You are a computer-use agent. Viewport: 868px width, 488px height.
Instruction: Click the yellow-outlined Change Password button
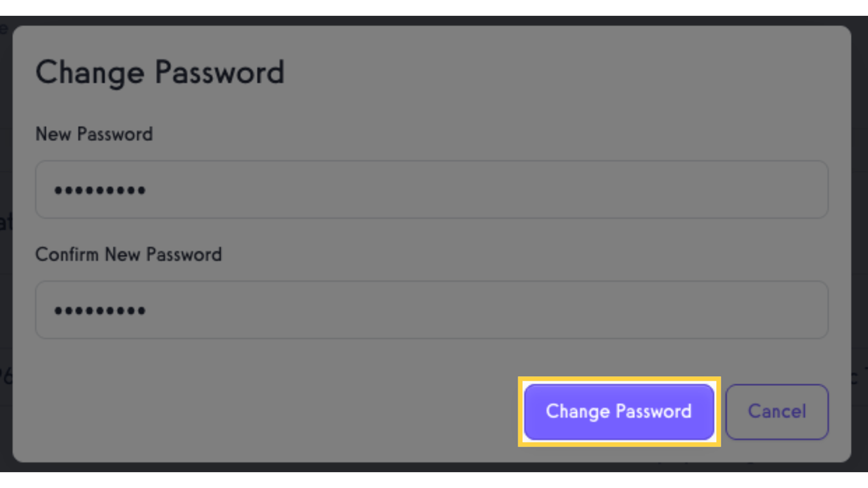tap(618, 412)
